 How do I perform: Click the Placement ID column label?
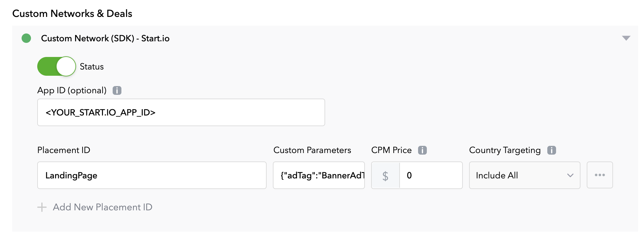click(64, 150)
